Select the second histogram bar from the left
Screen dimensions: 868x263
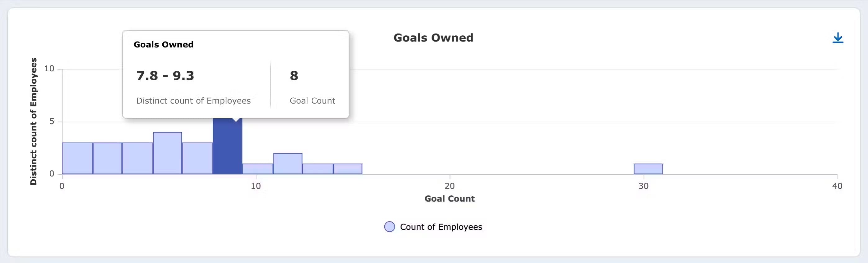[107, 158]
